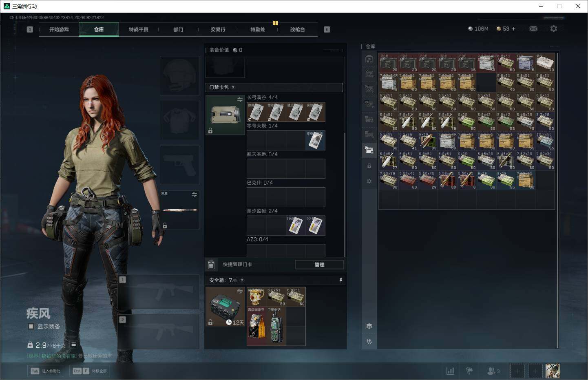This screenshot has width=588, height=380.
Task: Click the 零号大坝: 1/4 label
Action: pos(262,126)
